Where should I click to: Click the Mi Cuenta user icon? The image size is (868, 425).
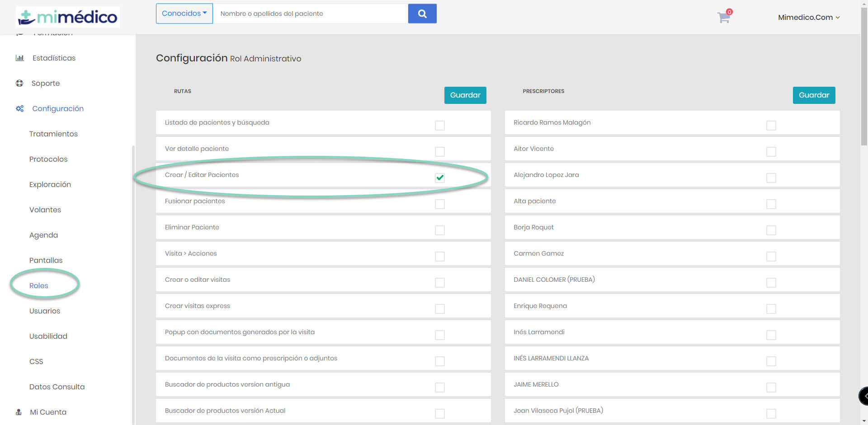pyautogui.click(x=19, y=412)
